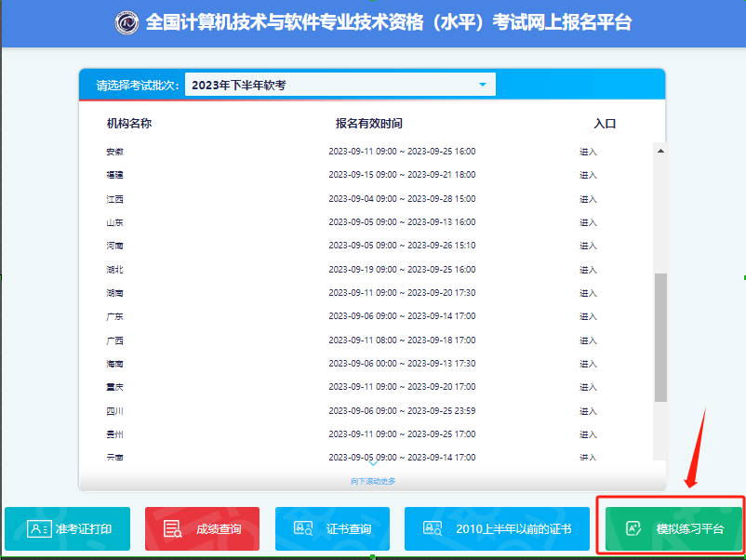The height and width of the screenshot is (560, 746).
Task: Click the platform logo in the header
Action: tap(127, 22)
